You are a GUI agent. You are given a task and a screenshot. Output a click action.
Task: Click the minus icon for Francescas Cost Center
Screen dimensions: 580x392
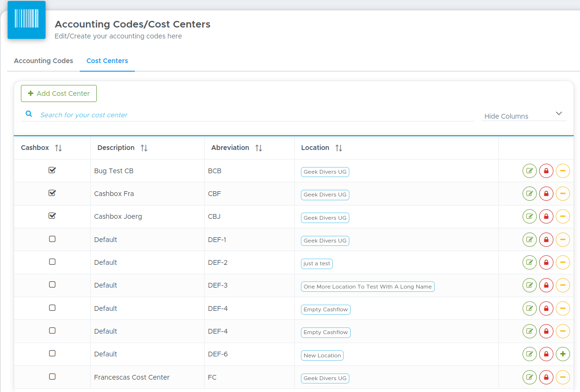pos(563,377)
